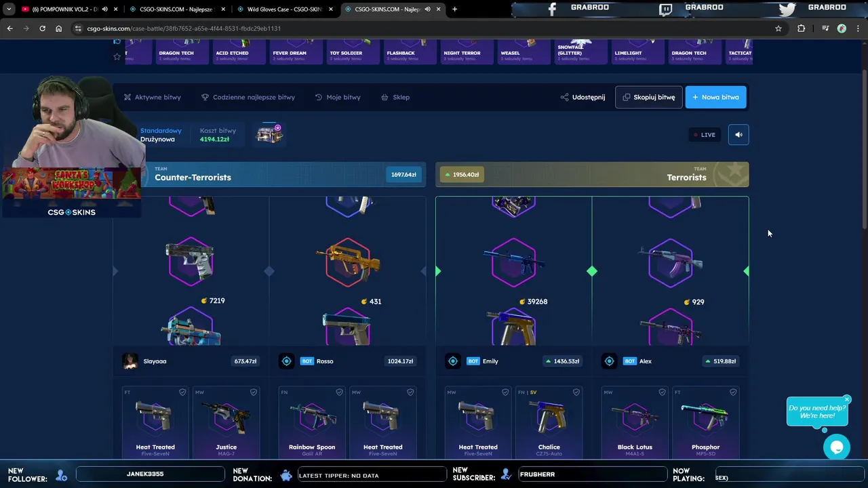Image resolution: width=868 pixels, height=488 pixels.
Task: Open Slayaaa's player avatar
Action: 130,361
